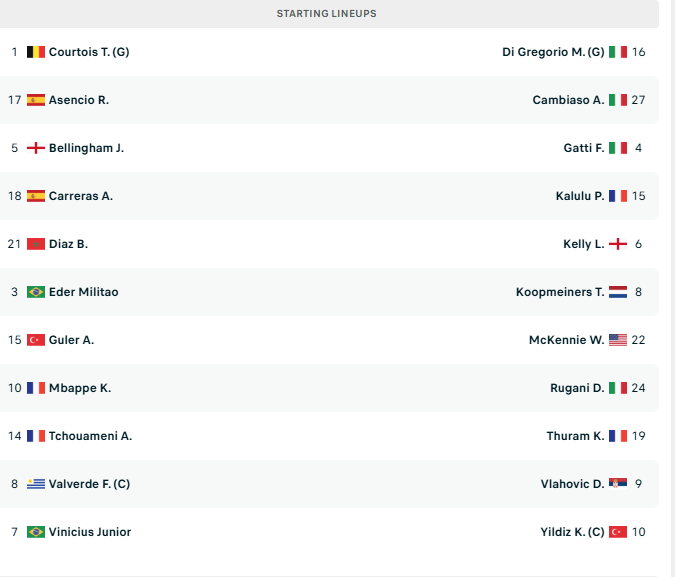Screen dimensions: 675x577
Task: Click the Uruguay flag next to Valverde
Action: tap(36, 484)
